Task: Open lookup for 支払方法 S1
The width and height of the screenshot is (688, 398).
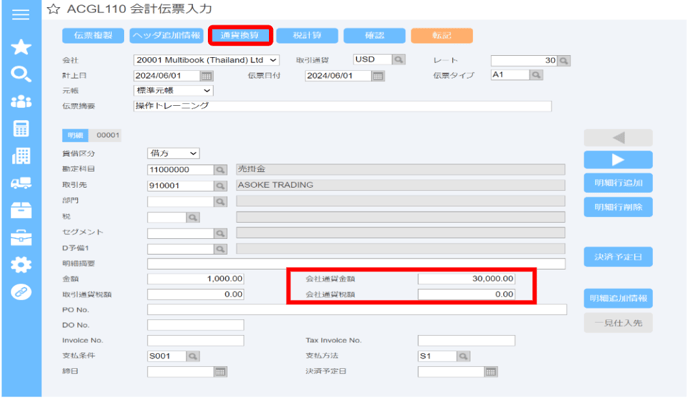Action: (463, 356)
